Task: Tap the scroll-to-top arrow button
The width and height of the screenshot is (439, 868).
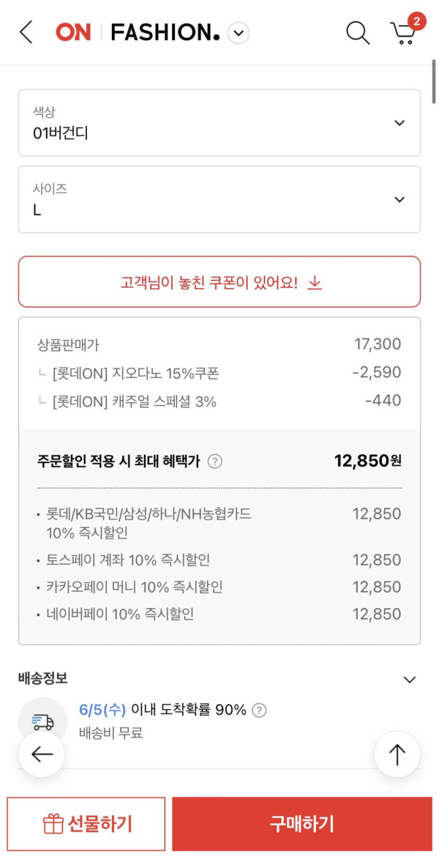Action: coord(397,754)
